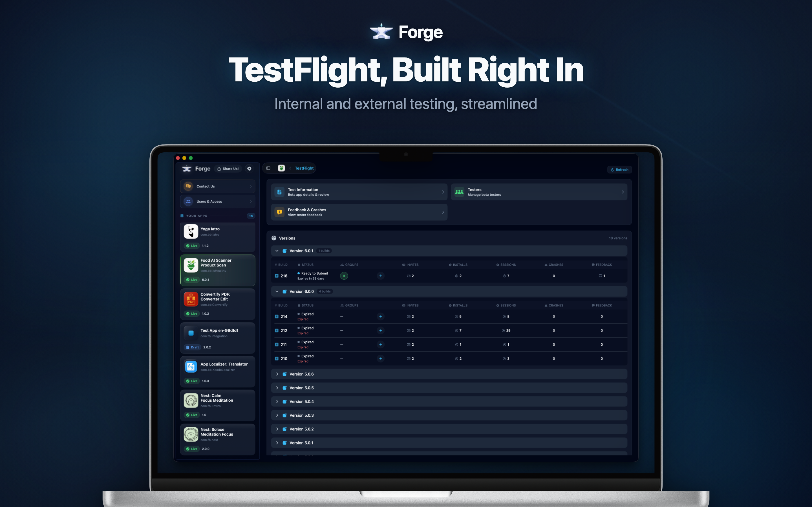
Task: Expand Version 5.0.3 builds
Action: pos(277,415)
